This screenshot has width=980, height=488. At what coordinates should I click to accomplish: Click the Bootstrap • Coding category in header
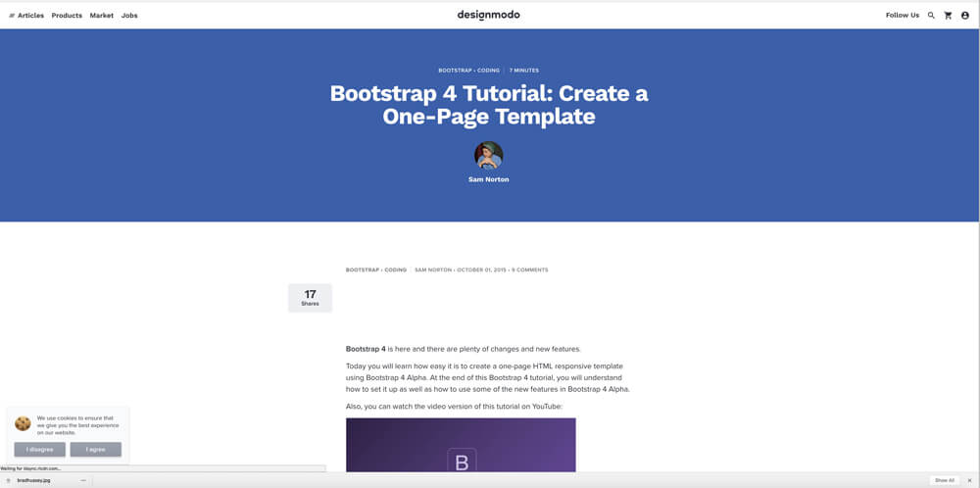click(x=468, y=71)
